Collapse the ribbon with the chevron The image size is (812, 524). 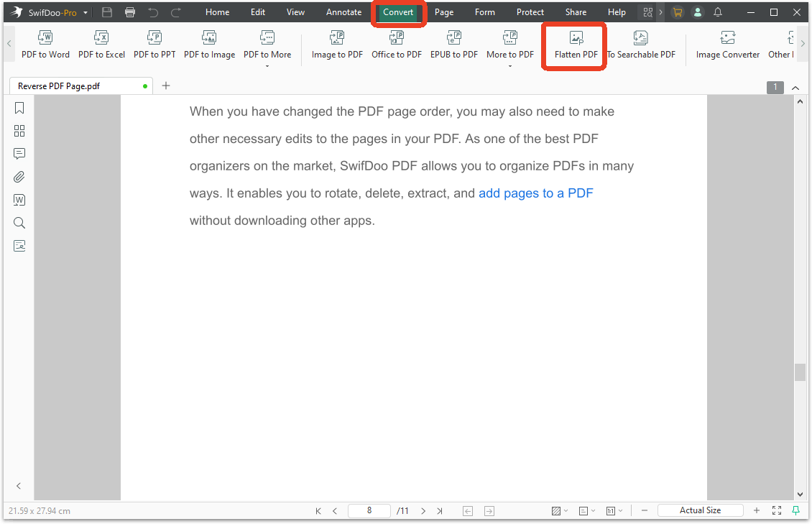point(795,88)
